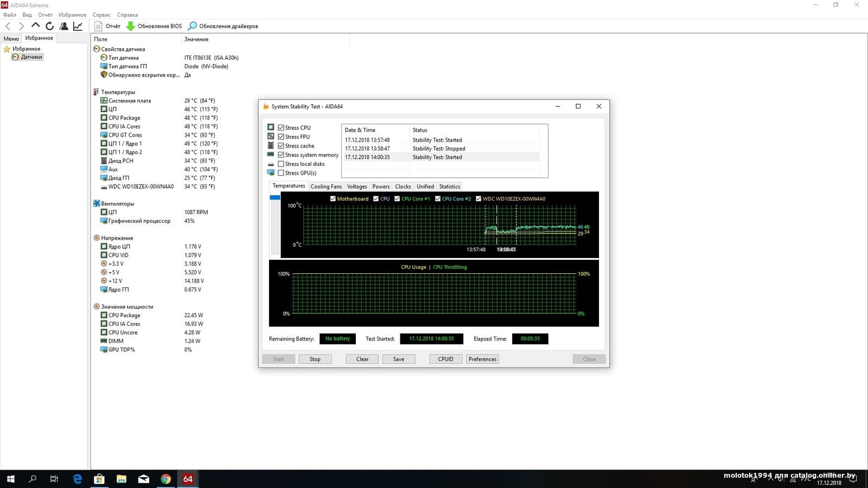868x488 pixels.
Task: Enable the Stress GPU(s) checkbox
Action: tap(281, 173)
